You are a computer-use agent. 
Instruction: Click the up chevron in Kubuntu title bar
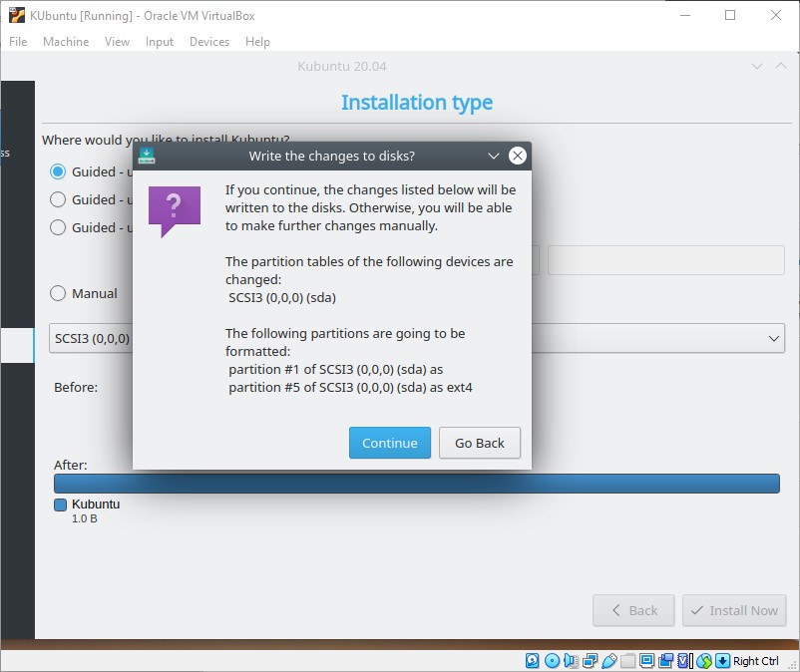pos(781,66)
